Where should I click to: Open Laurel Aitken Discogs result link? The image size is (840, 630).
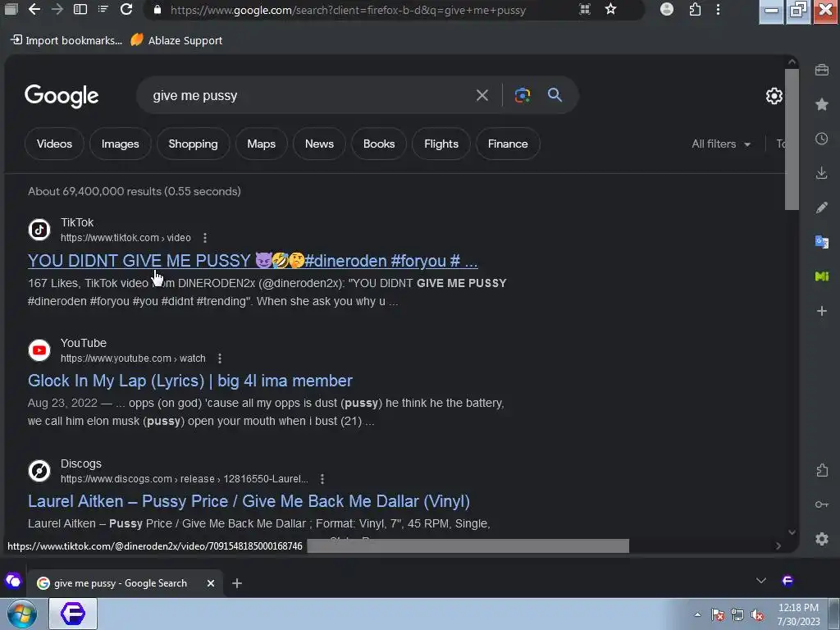pos(249,501)
